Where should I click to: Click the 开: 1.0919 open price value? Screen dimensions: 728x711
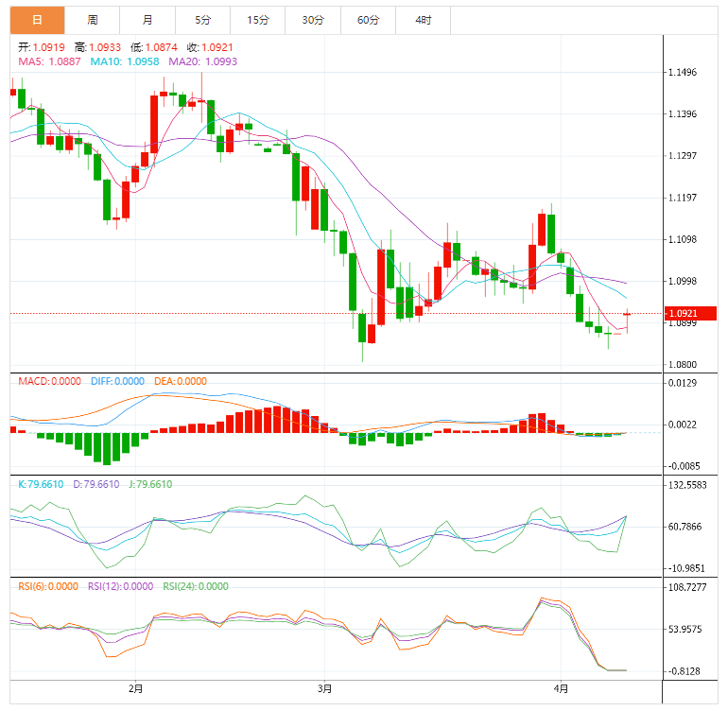coord(42,47)
